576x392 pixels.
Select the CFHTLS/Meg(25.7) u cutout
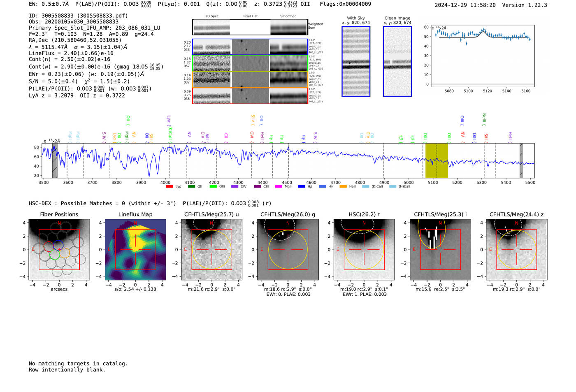click(x=211, y=249)
